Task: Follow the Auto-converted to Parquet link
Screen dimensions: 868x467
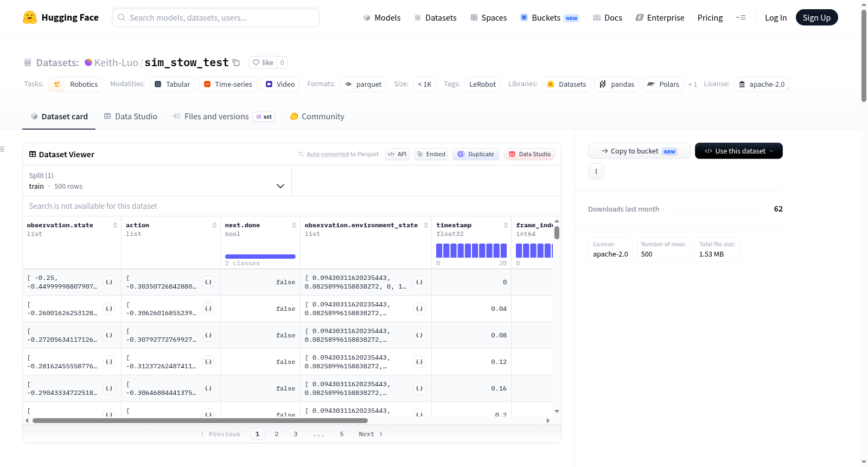Action: click(x=328, y=154)
